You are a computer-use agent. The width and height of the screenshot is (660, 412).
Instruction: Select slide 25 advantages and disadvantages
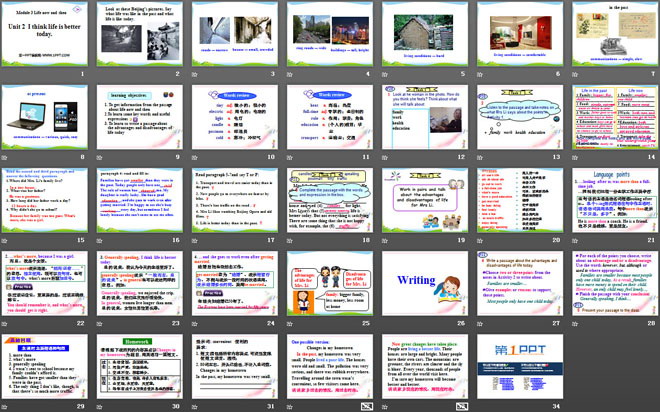pos(330,283)
